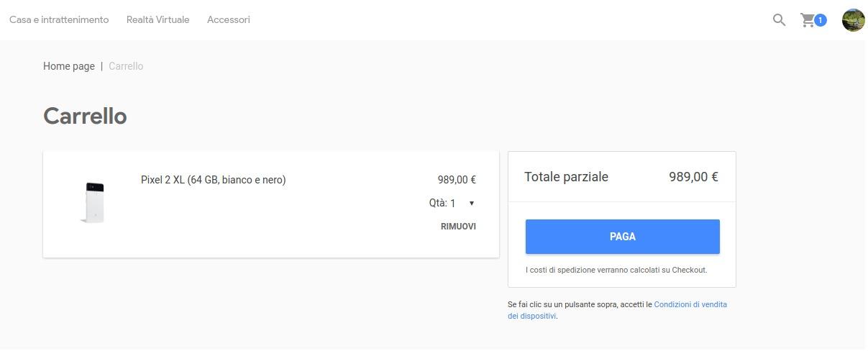This screenshot has width=868, height=364.
Task: Click the Pixel 2 XL phone thumbnail
Action: 93,203
